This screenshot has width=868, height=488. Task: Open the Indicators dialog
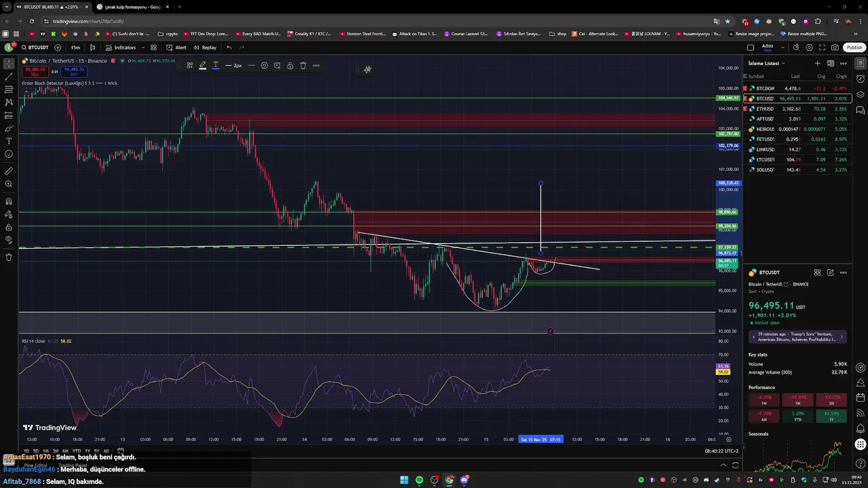click(121, 47)
